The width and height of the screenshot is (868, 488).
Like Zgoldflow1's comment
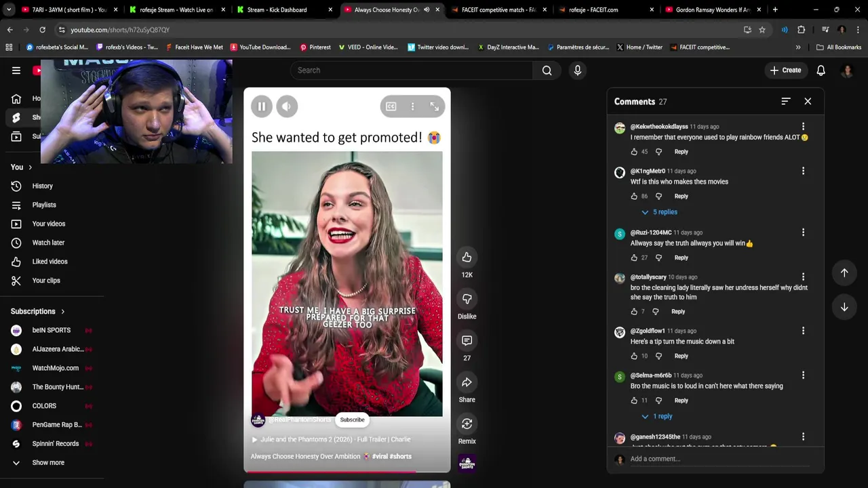click(x=634, y=356)
